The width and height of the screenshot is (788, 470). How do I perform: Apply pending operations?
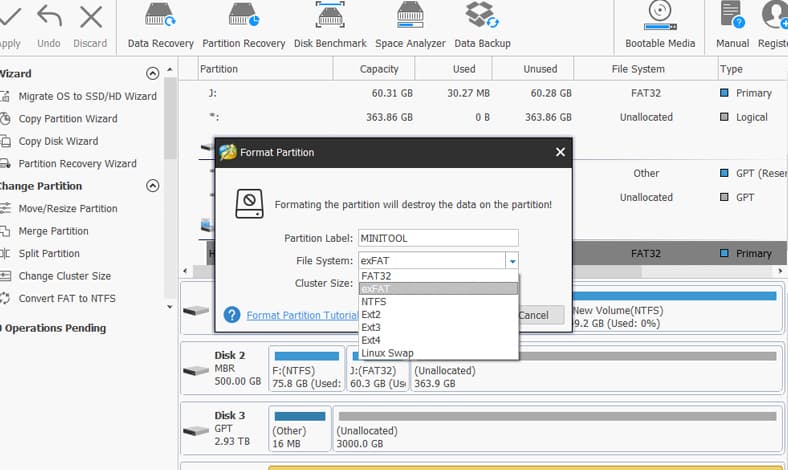[9, 26]
